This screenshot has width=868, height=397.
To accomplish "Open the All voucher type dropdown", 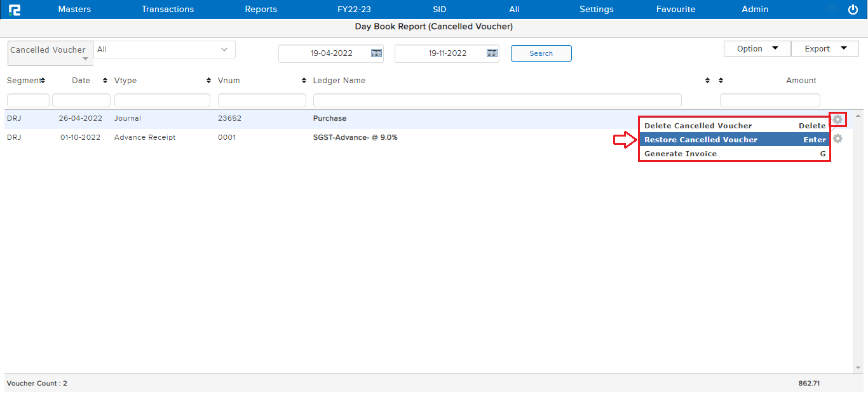I will pyautogui.click(x=164, y=49).
